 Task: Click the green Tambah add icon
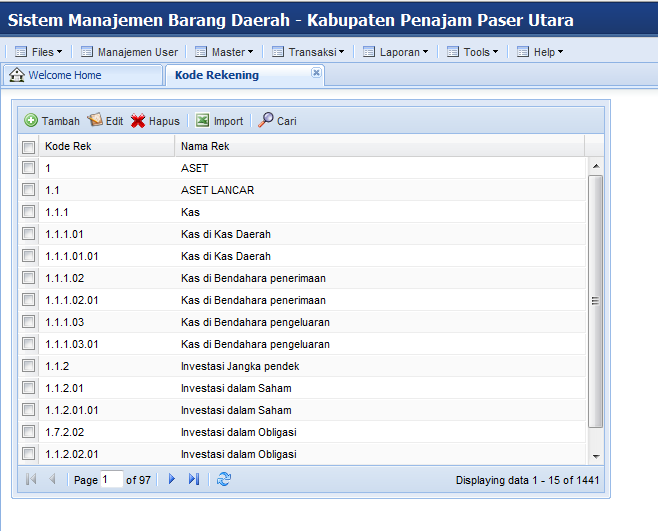tap(31, 120)
